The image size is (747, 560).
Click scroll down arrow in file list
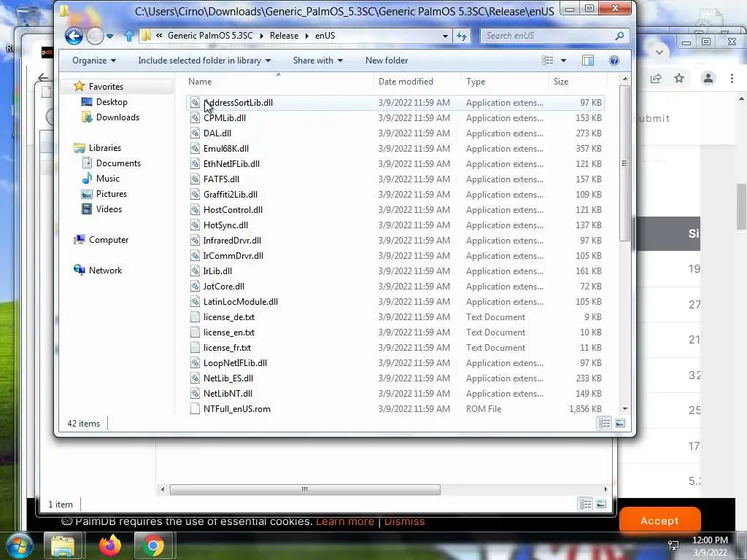pos(625,408)
